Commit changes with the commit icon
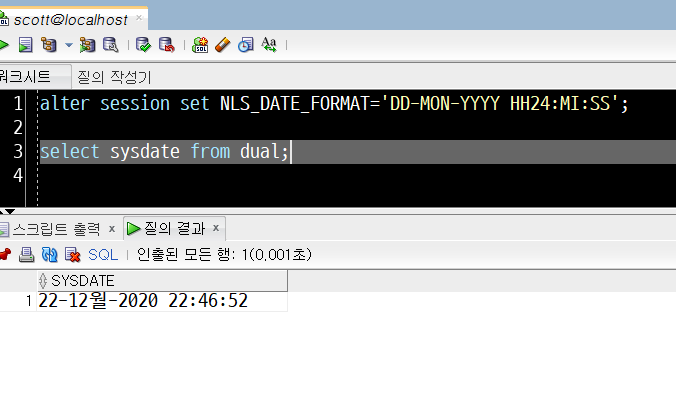 [x=143, y=45]
